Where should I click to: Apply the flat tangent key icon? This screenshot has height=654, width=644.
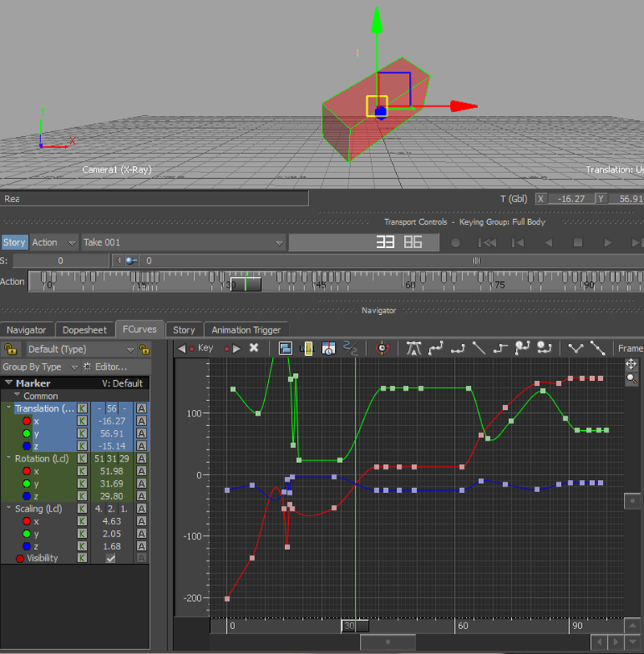click(457, 348)
